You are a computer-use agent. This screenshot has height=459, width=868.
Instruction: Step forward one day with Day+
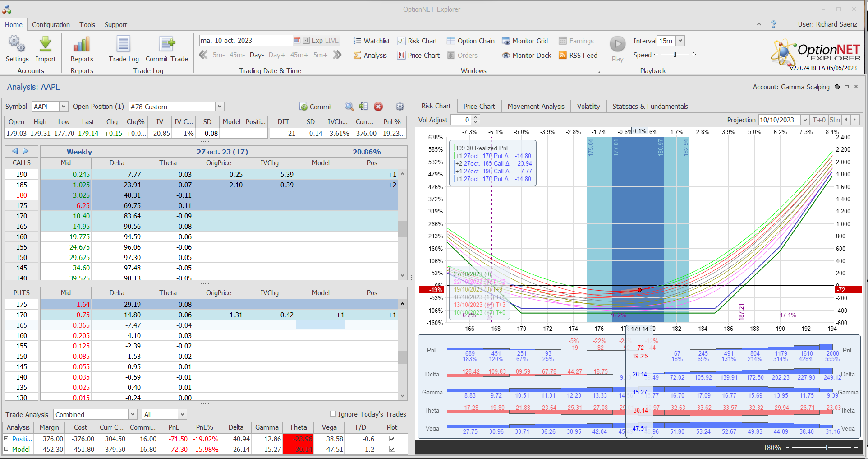point(277,55)
